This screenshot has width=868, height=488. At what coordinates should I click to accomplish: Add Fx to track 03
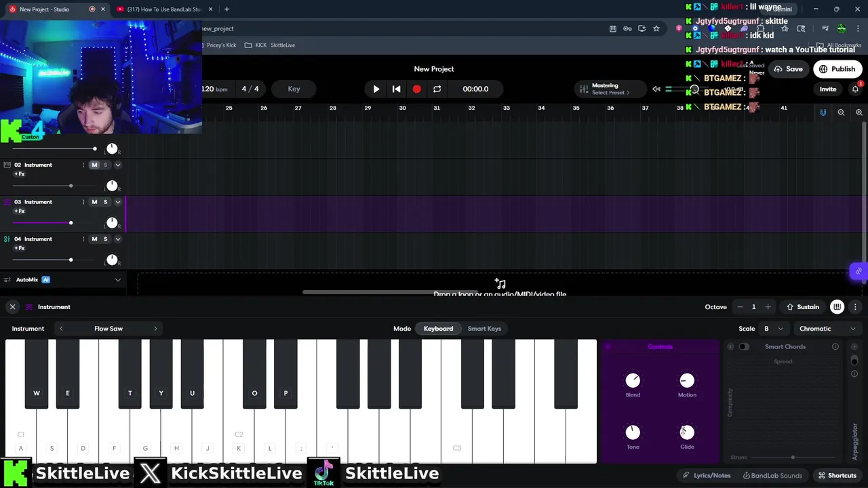click(x=20, y=211)
